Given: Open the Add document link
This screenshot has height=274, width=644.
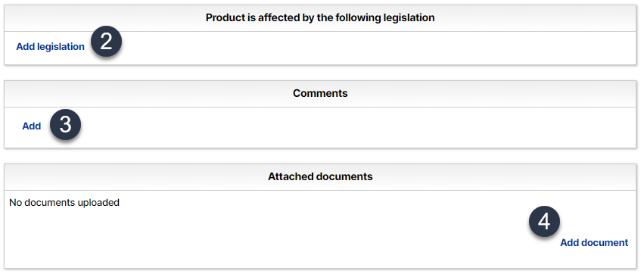Looking at the screenshot, I should 594,243.
